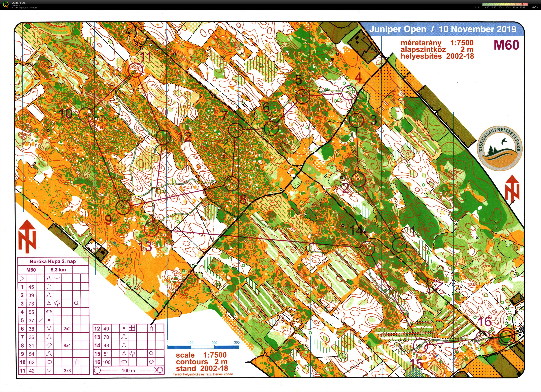The image size is (541, 392).
Task: Click the M60 class label on the map
Action: click(x=506, y=45)
